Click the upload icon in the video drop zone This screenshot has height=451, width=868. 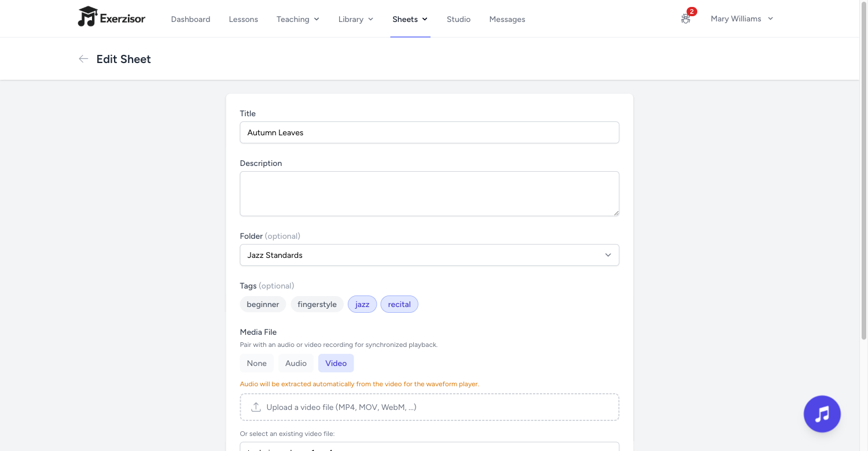point(256,407)
